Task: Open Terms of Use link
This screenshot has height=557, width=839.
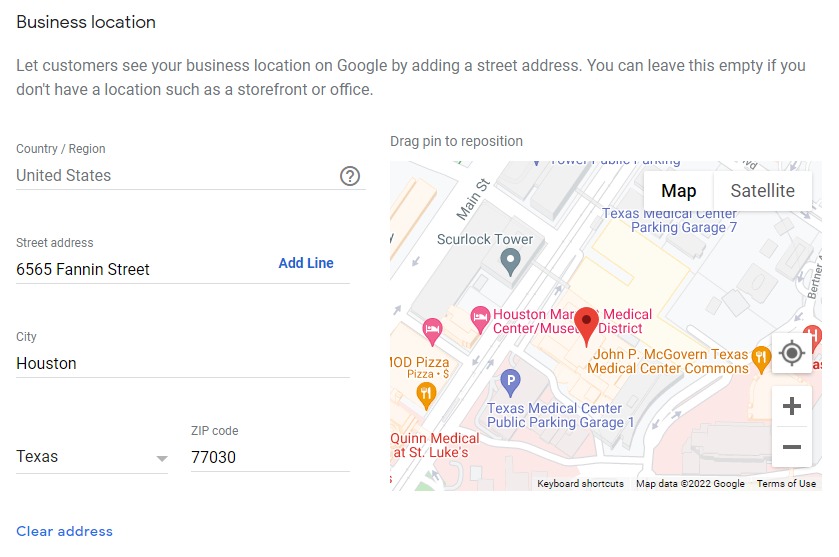Action: (786, 484)
